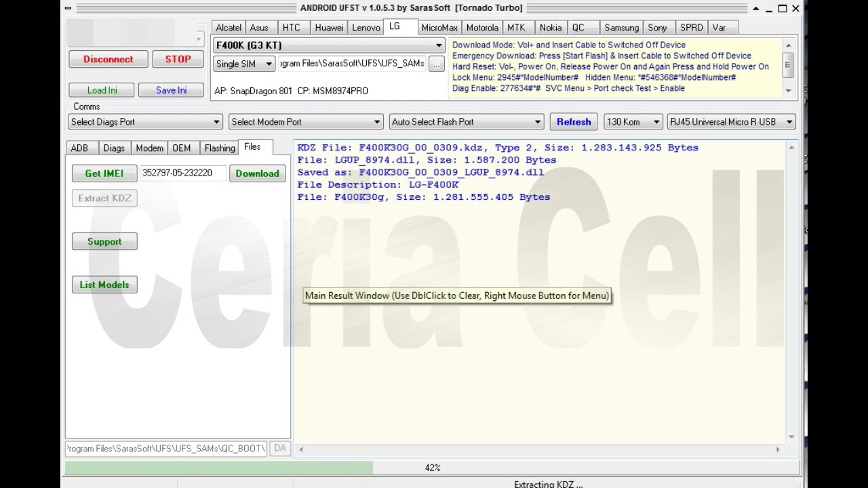Expand the RJ45 Universal Micro R USB dropdown
Screen dimensions: 868x488
tap(732, 122)
